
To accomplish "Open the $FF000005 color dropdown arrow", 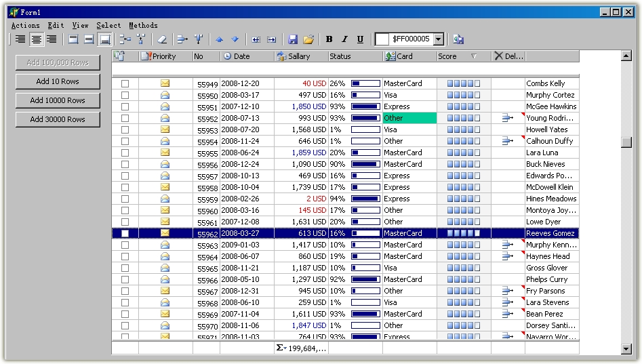I will click(439, 39).
